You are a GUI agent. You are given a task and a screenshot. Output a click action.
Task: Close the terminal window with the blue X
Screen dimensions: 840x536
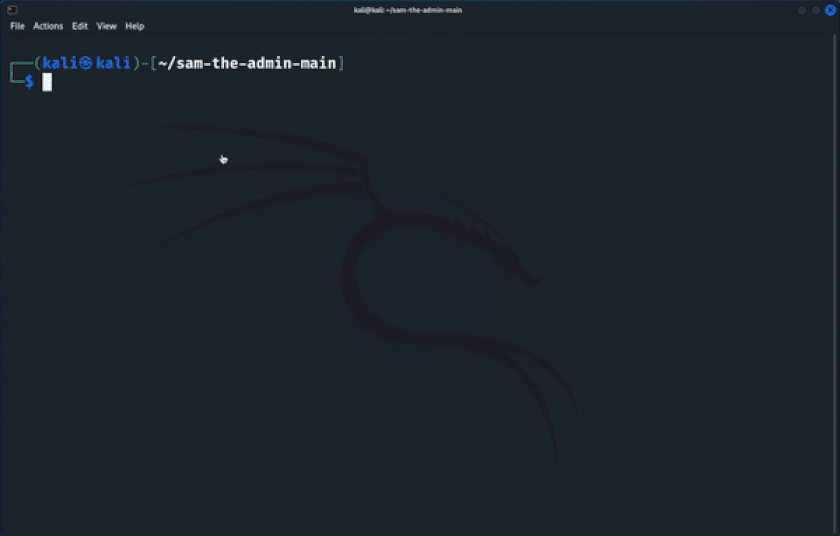(830, 10)
